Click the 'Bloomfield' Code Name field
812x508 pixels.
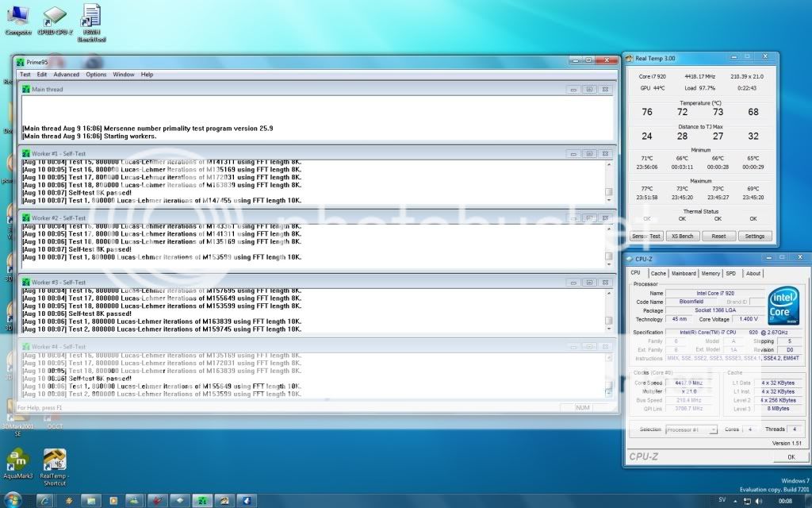point(691,302)
